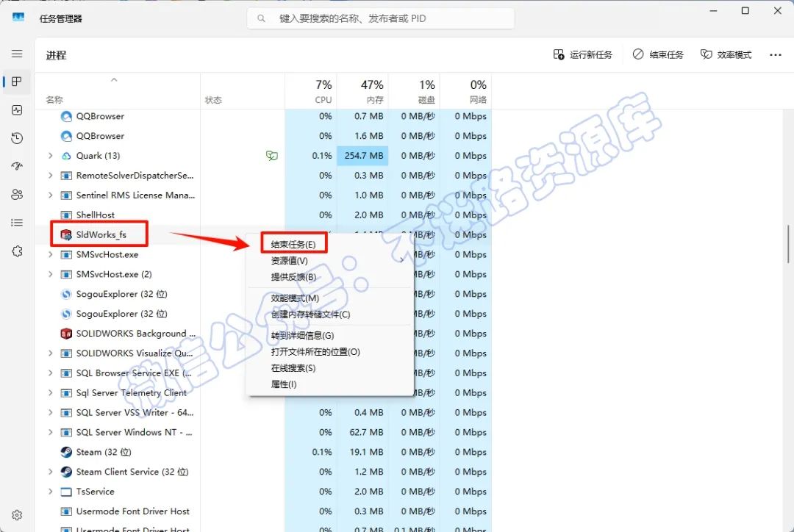Expand Sentinel RMS License Manager row
The width and height of the screenshot is (794, 532).
pos(50,195)
